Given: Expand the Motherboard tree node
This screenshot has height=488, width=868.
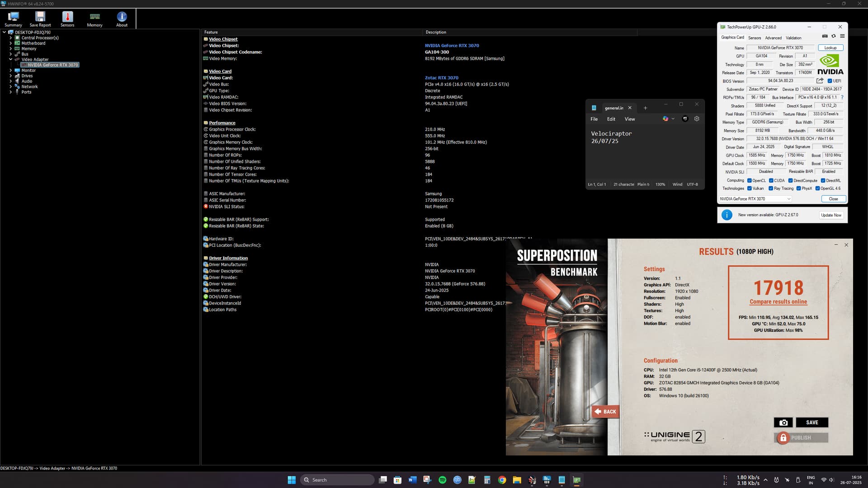Looking at the screenshot, I should [x=10, y=43].
